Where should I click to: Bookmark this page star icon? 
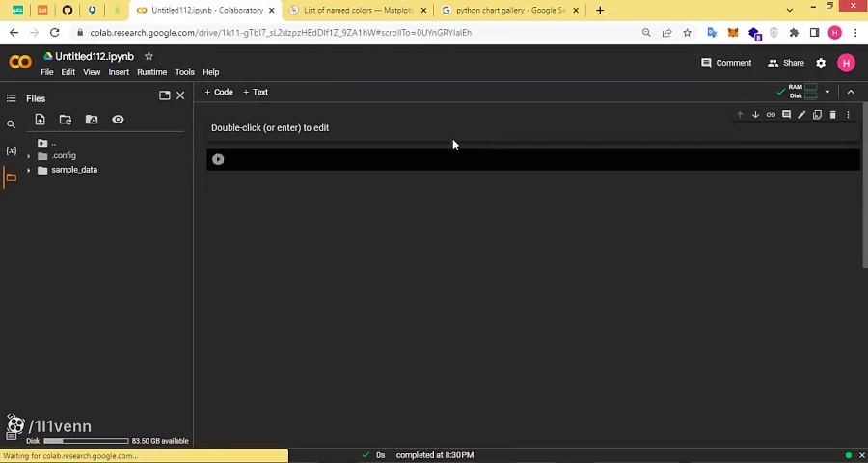click(x=687, y=33)
